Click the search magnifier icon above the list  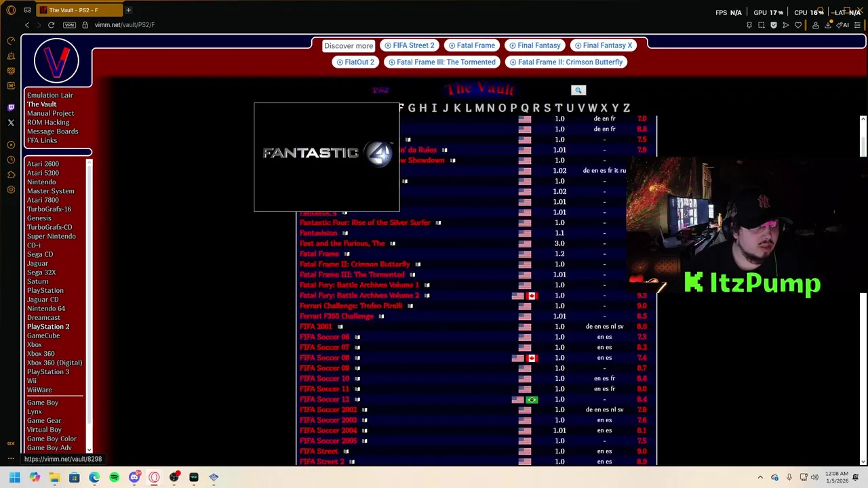point(578,90)
